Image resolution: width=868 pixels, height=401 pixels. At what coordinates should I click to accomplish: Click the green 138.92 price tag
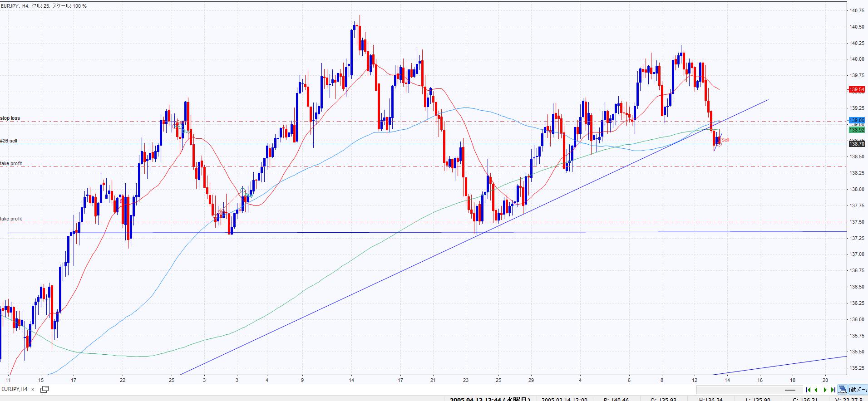coord(856,129)
